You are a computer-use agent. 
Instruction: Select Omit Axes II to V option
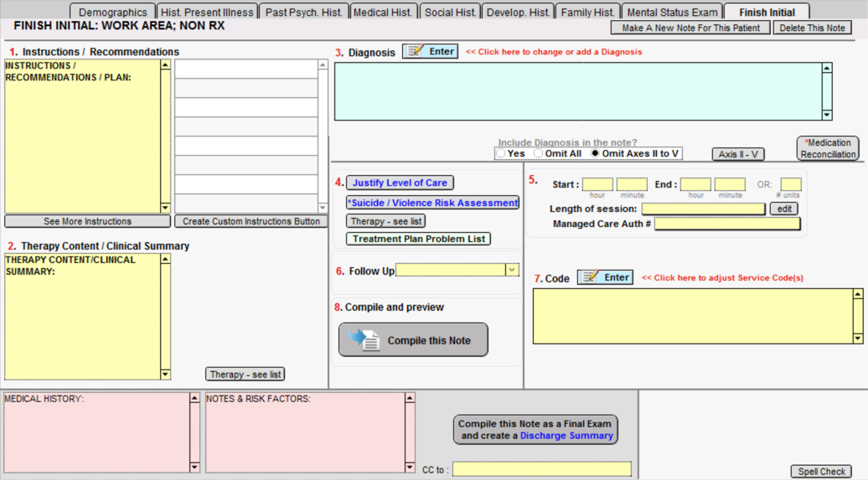coord(596,154)
